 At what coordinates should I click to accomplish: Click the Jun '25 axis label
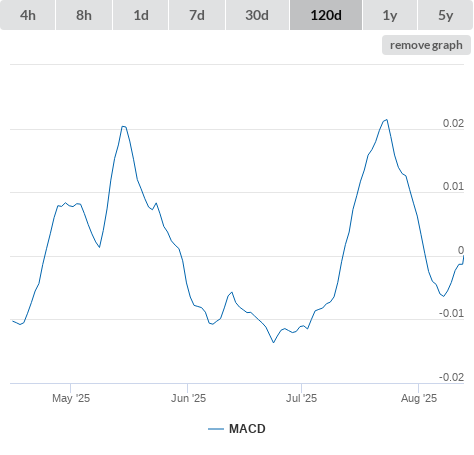coord(188,398)
